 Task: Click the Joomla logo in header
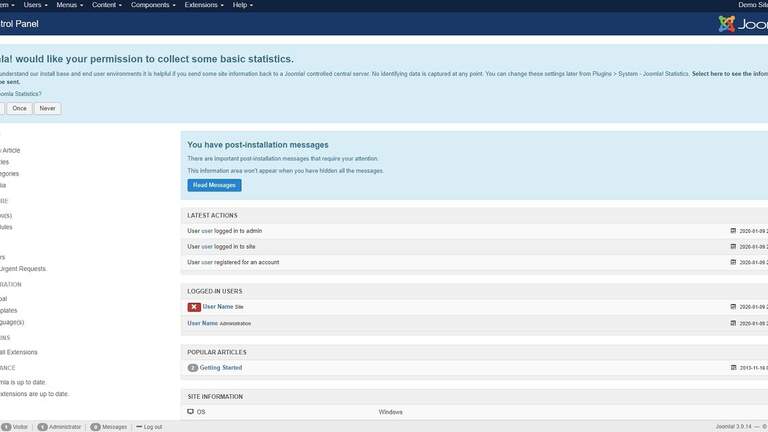pos(743,24)
